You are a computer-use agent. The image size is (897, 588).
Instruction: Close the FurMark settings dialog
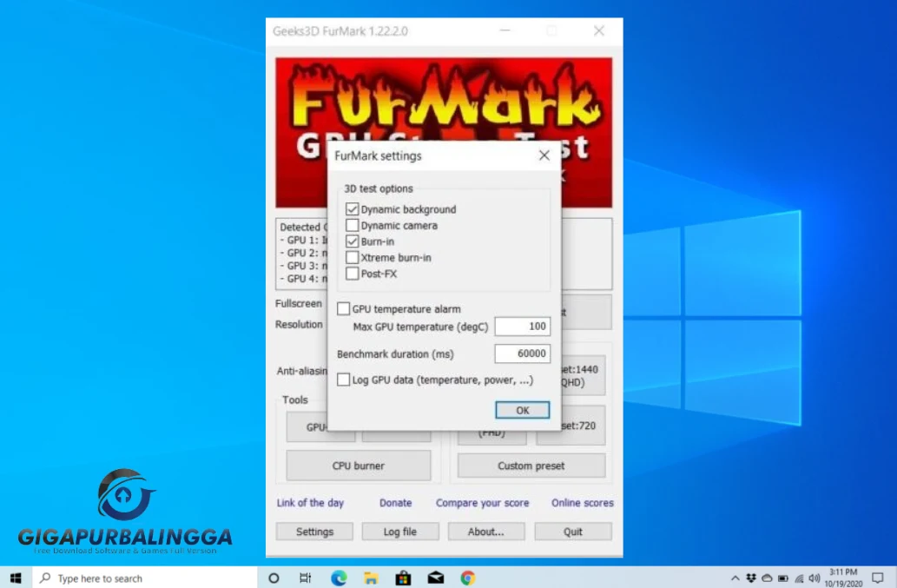[x=544, y=155]
